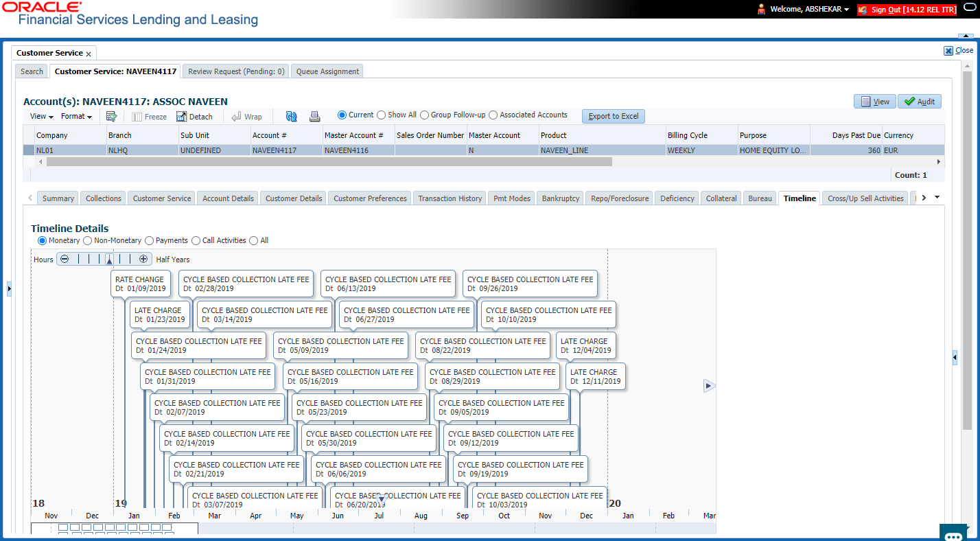Viewport: 980px width, 541px height.
Task: Open the Bureau tab
Action: pyautogui.click(x=759, y=198)
